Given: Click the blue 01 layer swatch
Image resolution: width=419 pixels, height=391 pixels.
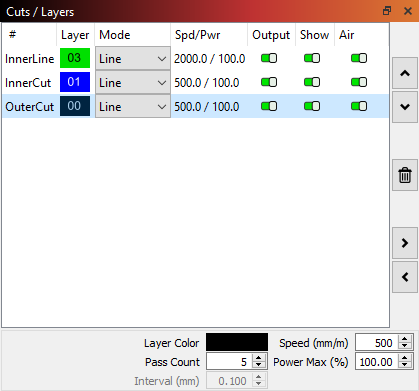Looking at the screenshot, I should (75, 82).
